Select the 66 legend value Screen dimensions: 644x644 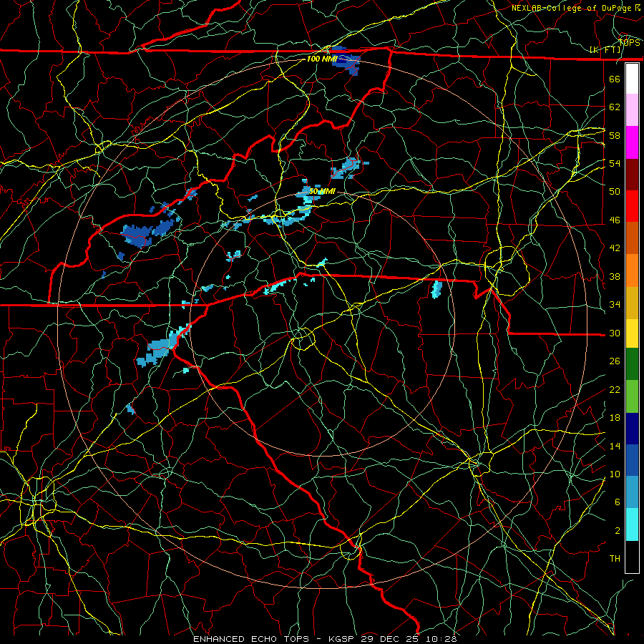[x=615, y=79]
